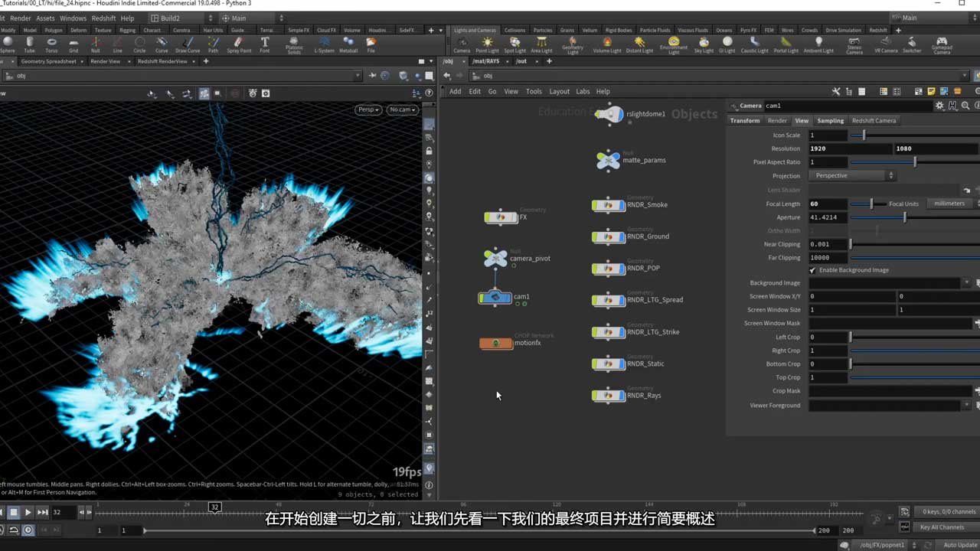The width and height of the screenshot is (980, 551).
Task: Open the Projection dropdown set to Perspective
Action: point(853,175)
